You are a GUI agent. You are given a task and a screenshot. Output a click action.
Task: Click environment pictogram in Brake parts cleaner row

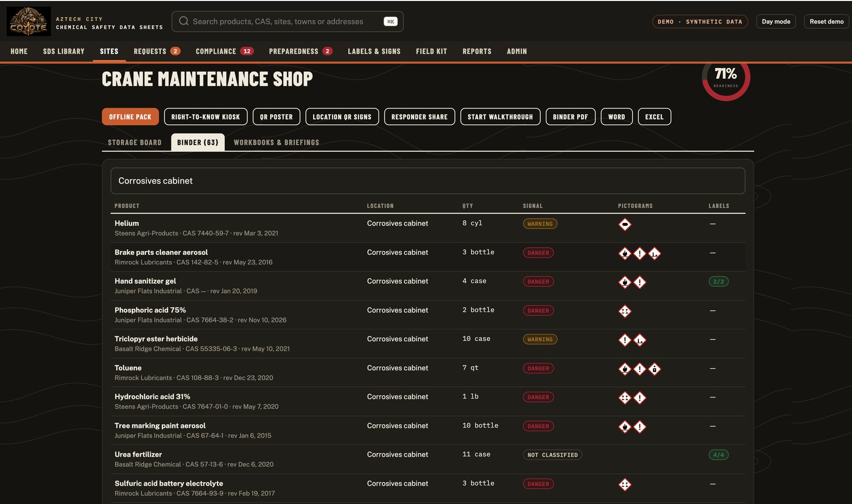pos(654,253)
